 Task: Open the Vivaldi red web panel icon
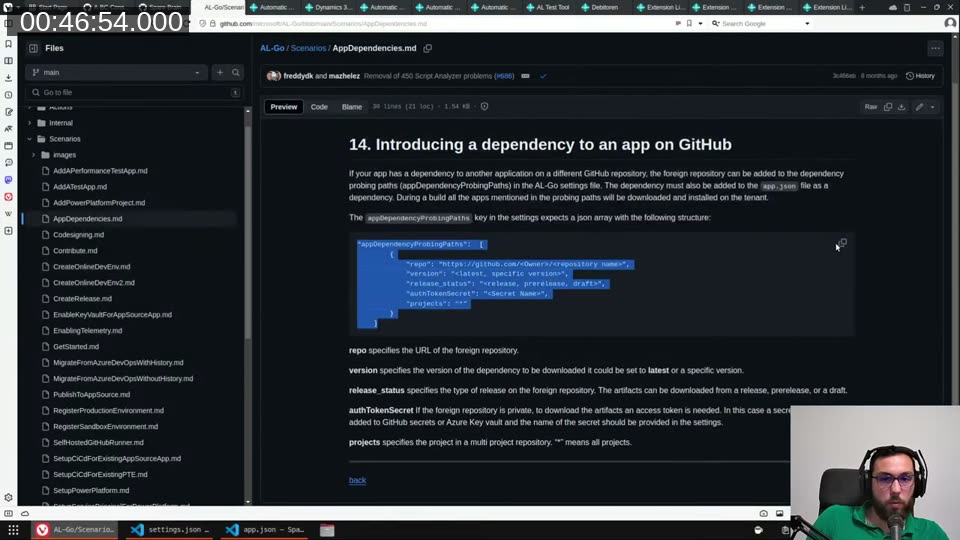(9, 197)
